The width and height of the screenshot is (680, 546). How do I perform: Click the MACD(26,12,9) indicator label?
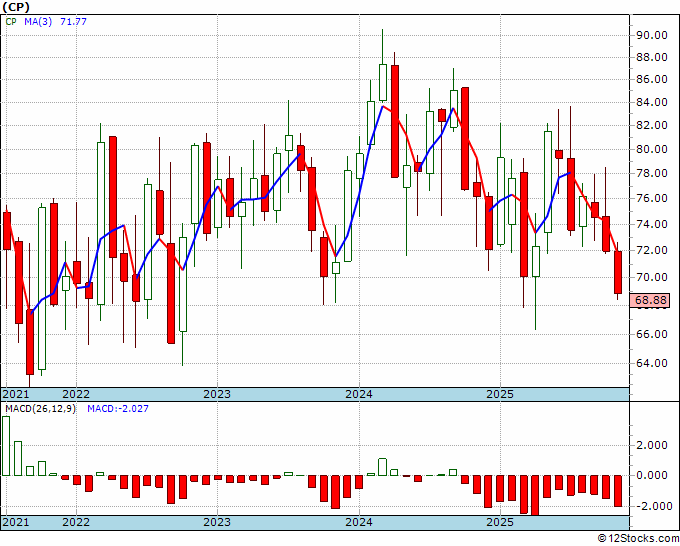[40, 409]
